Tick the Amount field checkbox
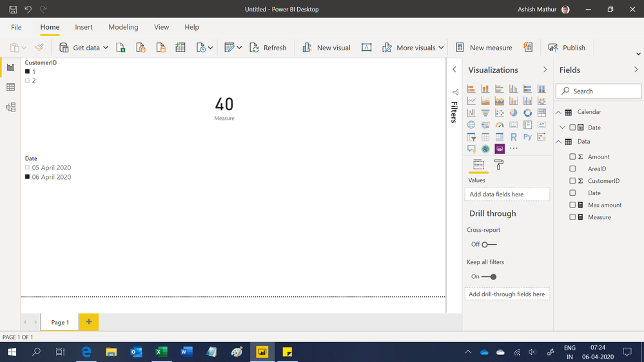Viewport: 644px width, 362px height. [572, 157]
